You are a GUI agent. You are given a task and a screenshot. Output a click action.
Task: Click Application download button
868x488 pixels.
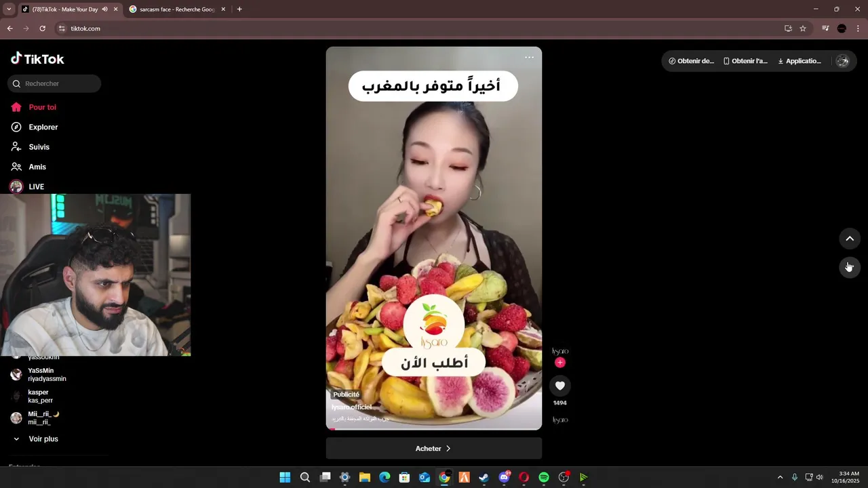[x=800, y=61]
